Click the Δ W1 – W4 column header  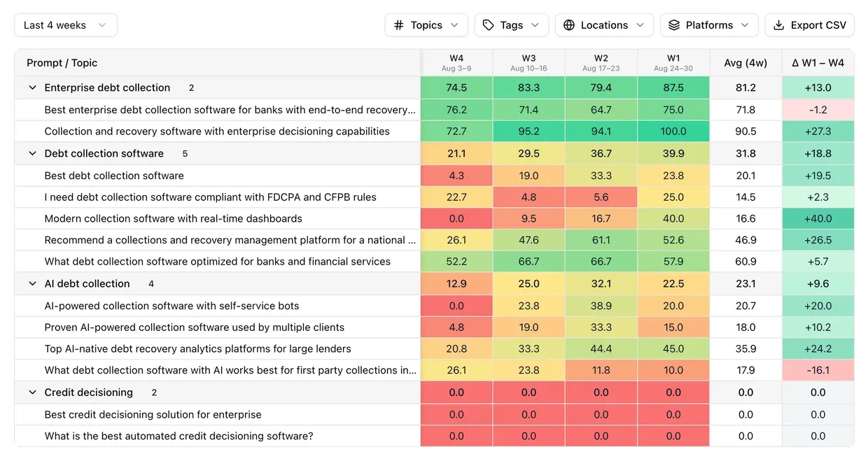tap(818, 63)
